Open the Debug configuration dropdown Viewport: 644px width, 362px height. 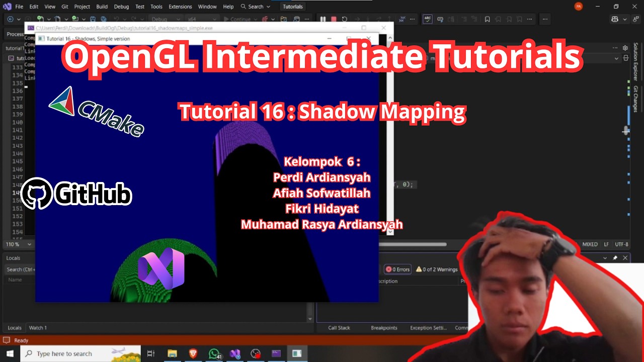(x=167, y=19)
